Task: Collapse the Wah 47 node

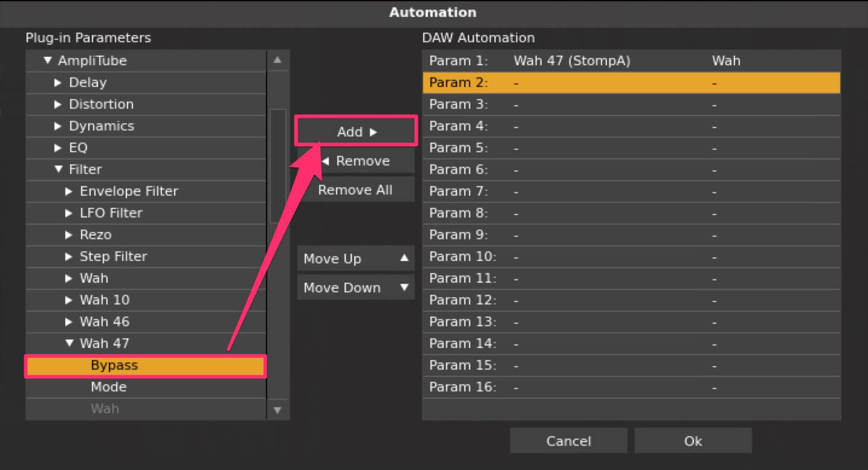Action: tap(69, 344)
